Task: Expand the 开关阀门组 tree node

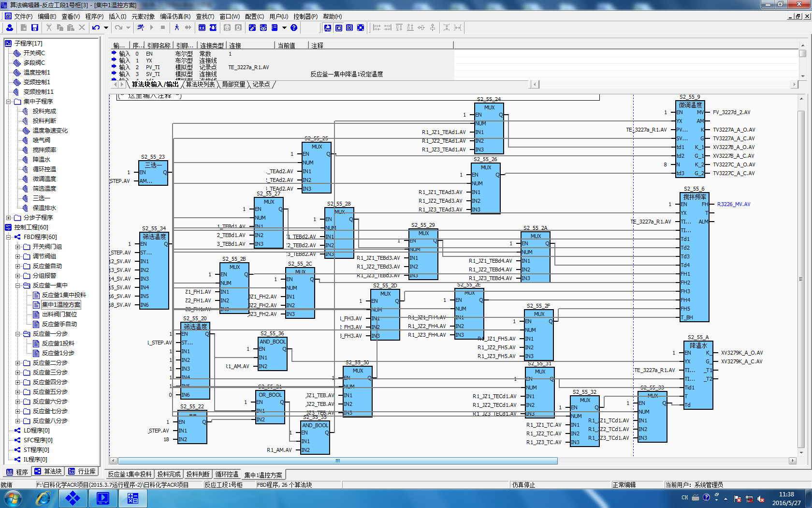Action: point(17,247)
